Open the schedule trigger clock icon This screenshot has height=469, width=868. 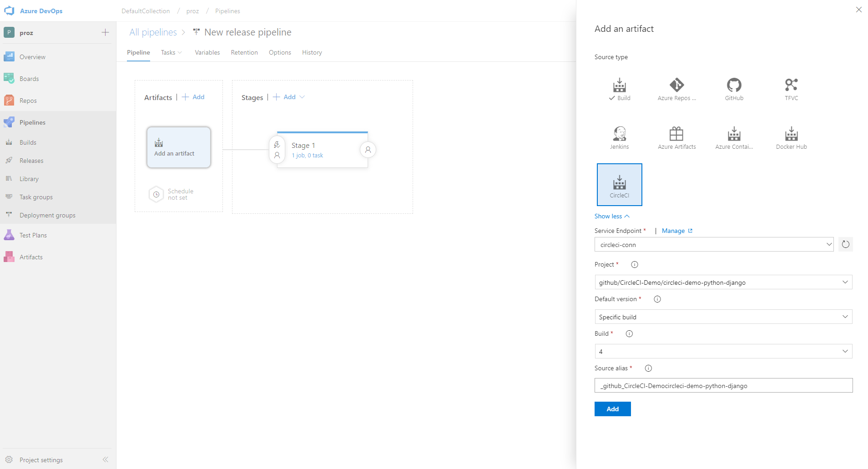point(156,194)
